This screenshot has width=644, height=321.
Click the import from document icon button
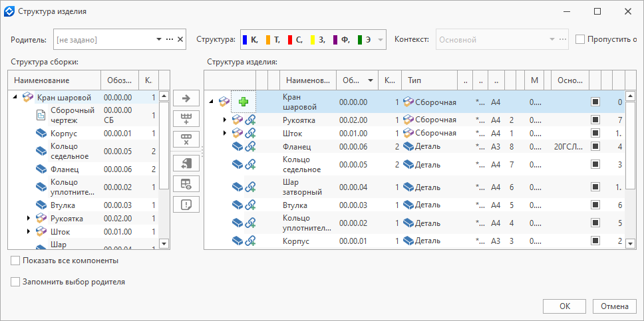186,163
